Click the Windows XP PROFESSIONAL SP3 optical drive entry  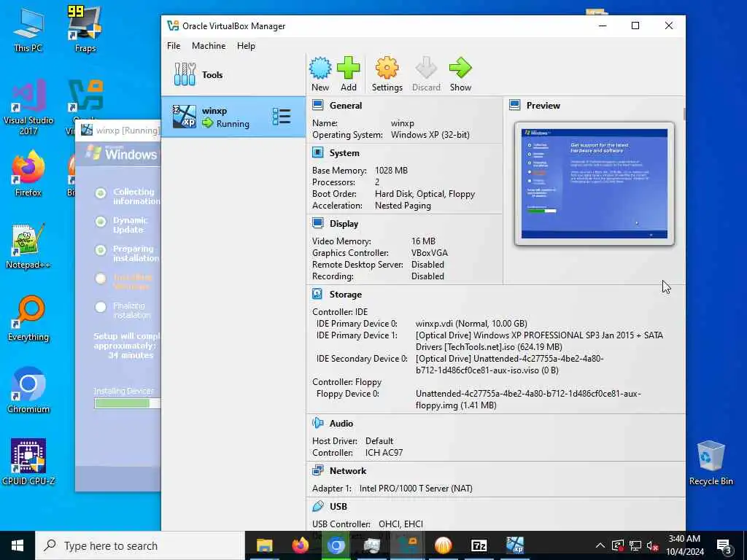pos(539,341)
